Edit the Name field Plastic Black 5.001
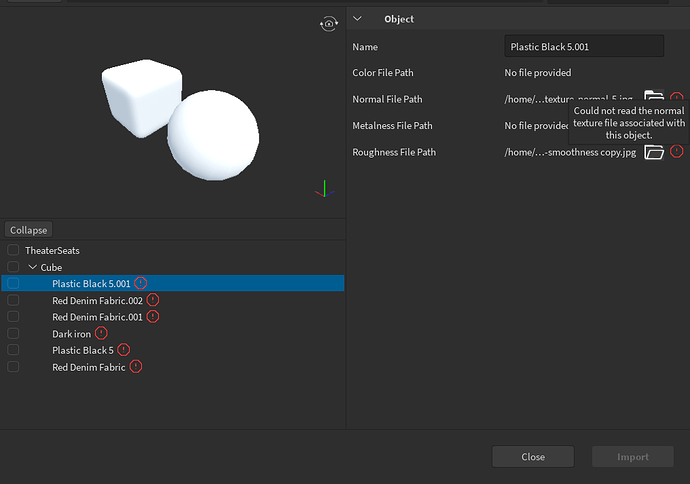The width and height of the screenshot is (690, 484). pos(584,46)
